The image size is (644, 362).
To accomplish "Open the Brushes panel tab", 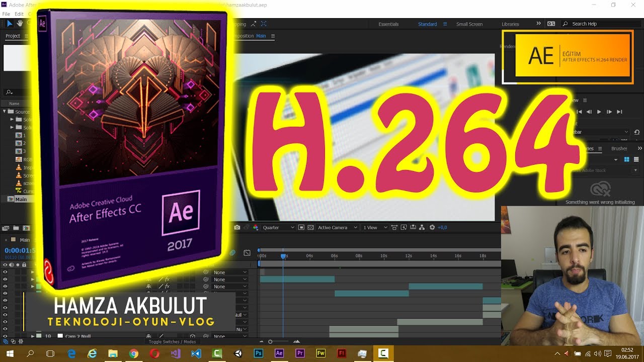I will coord(619,148).
